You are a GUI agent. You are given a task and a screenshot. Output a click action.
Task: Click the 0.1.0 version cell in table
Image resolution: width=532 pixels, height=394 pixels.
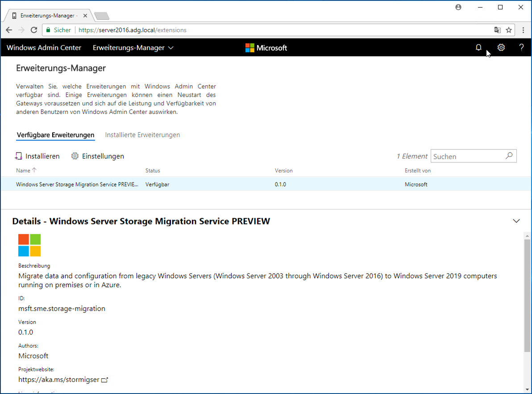pos(281,184)
